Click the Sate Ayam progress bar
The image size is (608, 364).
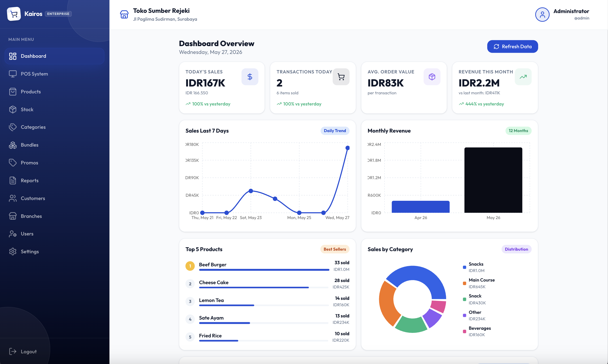pyautogui.click(x=264, y=323)
